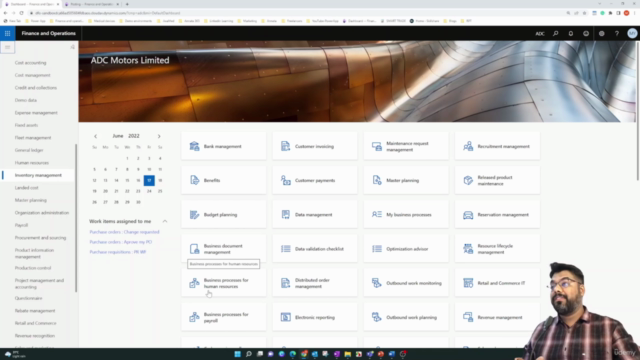
Task: Collapse Work items assigned to me section
Action: point(165,221)
